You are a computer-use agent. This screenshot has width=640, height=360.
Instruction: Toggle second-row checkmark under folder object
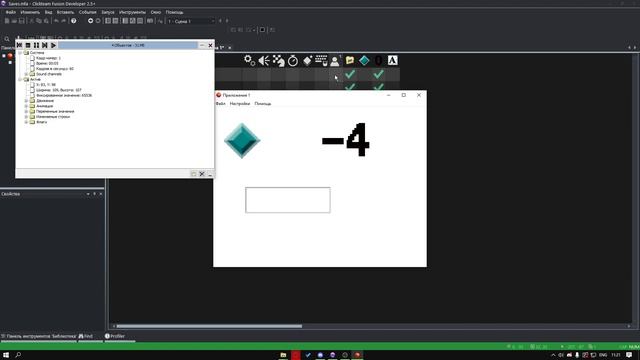pyautogui.click(x=350, y=87)
